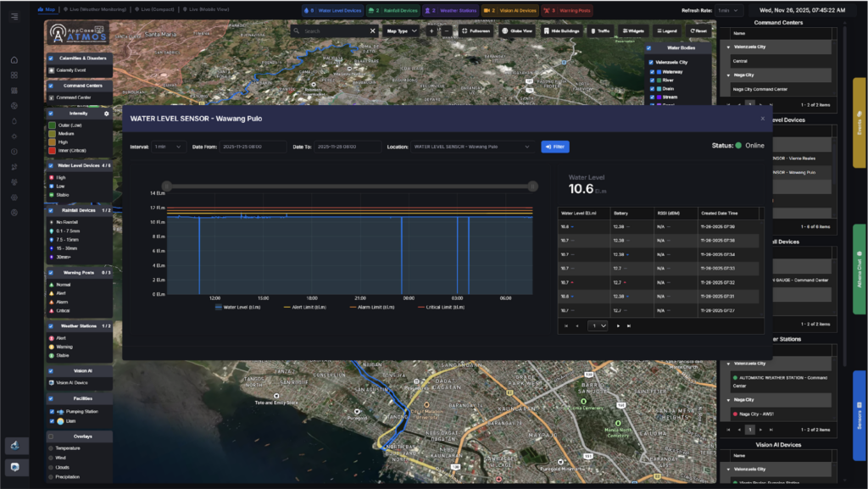This screenshot has height=489, width=868.
Task: Open the grid dashboard icon in sidebar
Action: point(14,75)
